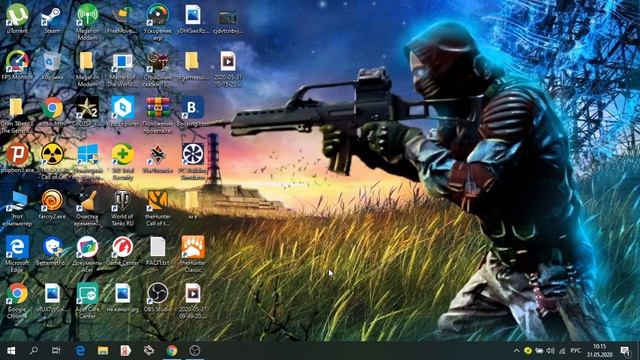Switch to OBS on the taskbar

[195, 351]
